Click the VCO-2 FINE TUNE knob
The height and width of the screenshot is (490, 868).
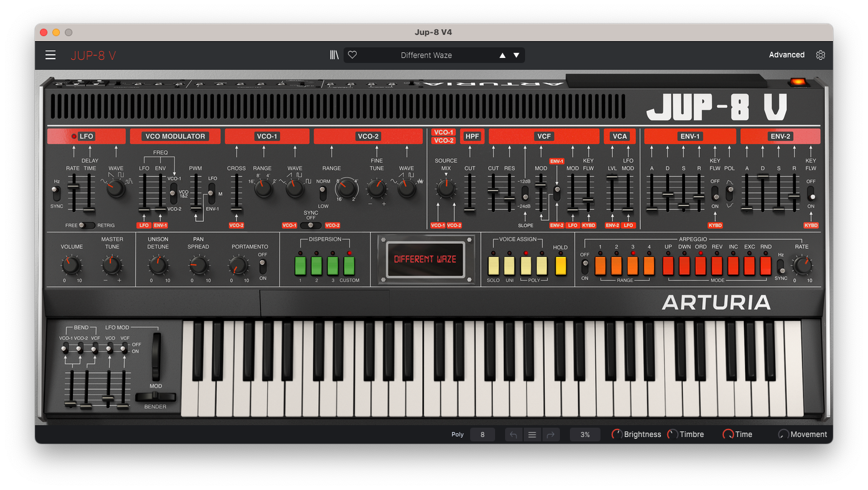click(377, 188)
